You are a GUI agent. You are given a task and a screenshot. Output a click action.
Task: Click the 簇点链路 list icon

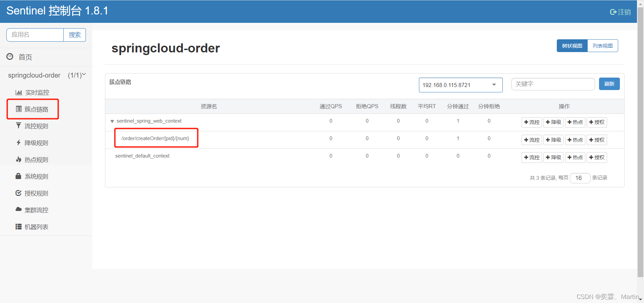[x=19, y=109]
